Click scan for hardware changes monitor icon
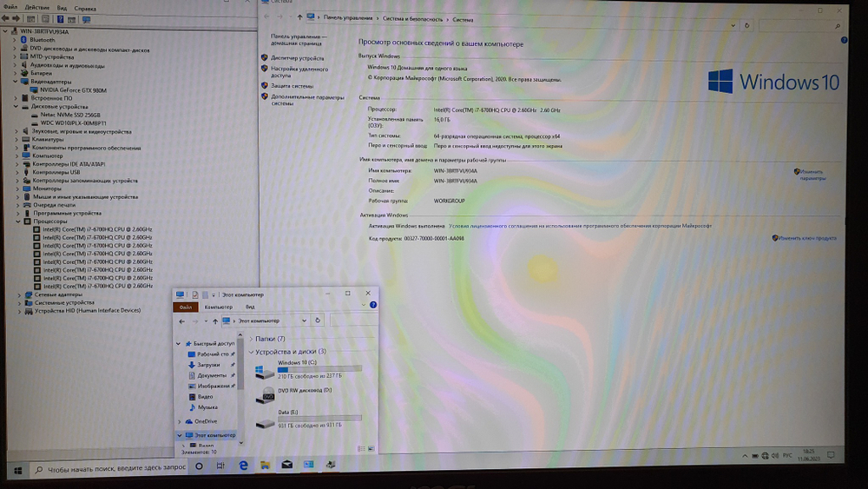This screenshot has width=868, height=489. (x=86, y=19)
